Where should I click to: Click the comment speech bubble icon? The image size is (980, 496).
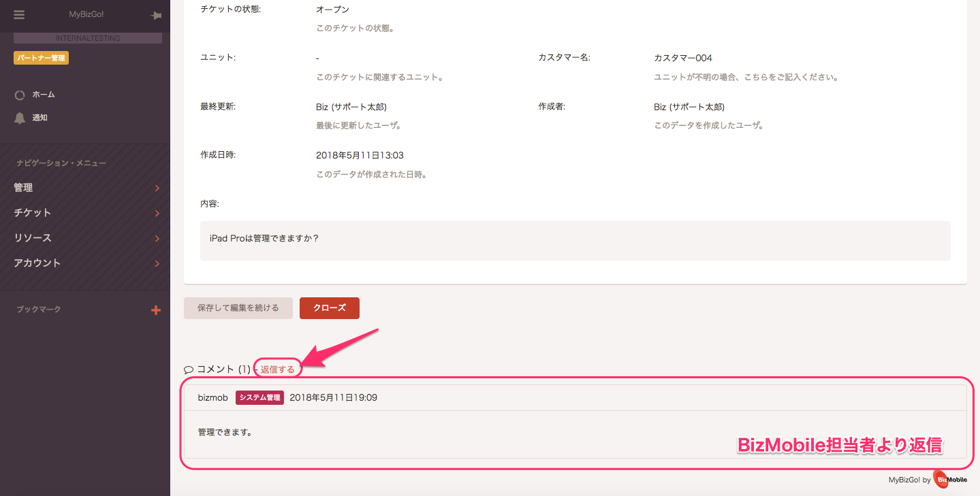(x=189, y=369)
